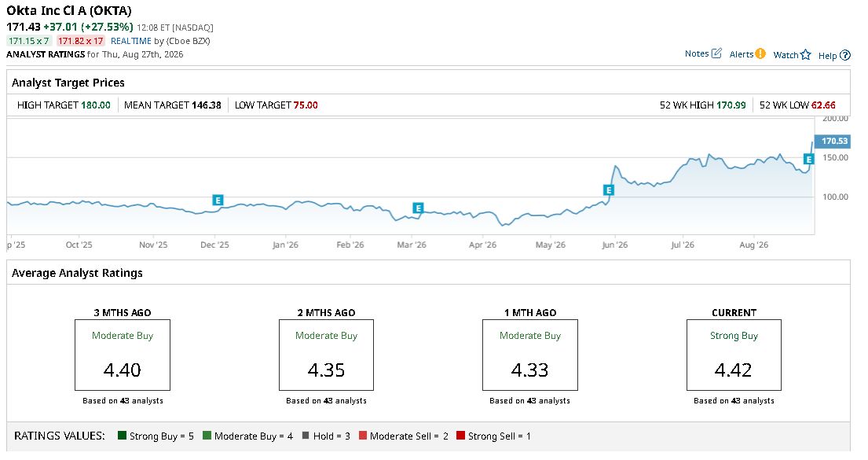
Task: Click the 150.00 y-axis label
Action: click(835, 157)
